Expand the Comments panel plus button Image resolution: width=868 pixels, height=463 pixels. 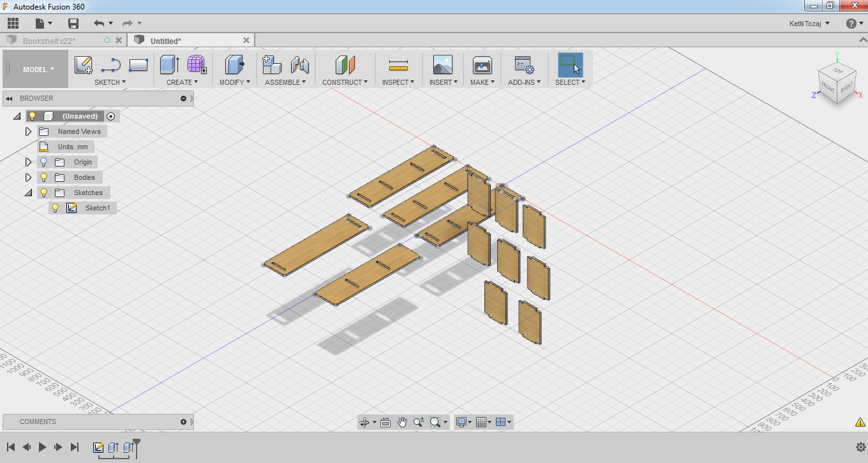click(x=184, y=422)
